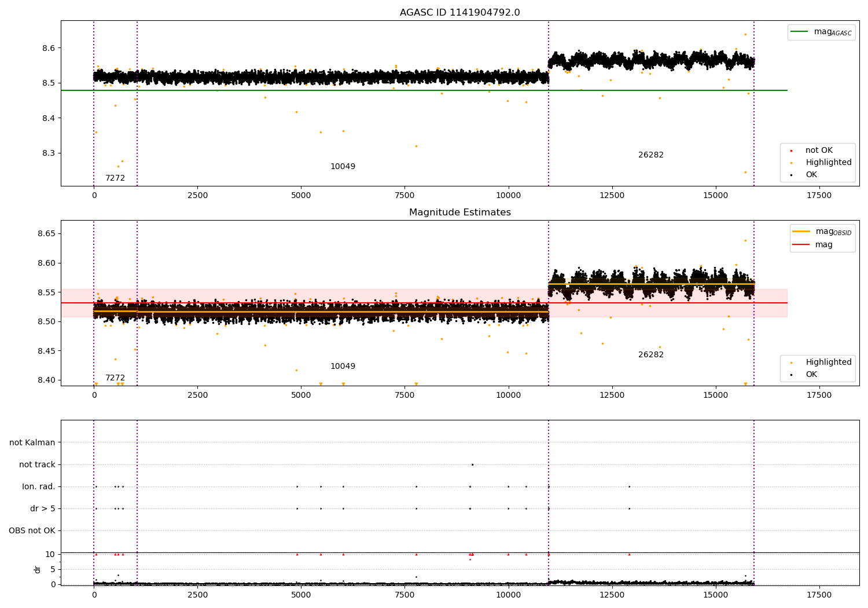Viewport: 868px width, 608px height.
Task: Click red 'not OK' legend marker
Action: pyautogui.click(x=791, y=151)
